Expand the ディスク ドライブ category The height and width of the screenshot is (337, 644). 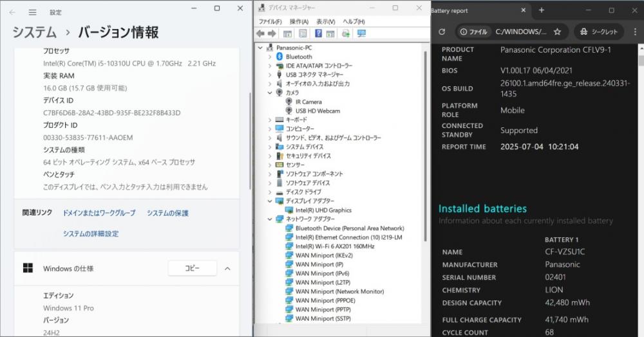click(270, 192)
